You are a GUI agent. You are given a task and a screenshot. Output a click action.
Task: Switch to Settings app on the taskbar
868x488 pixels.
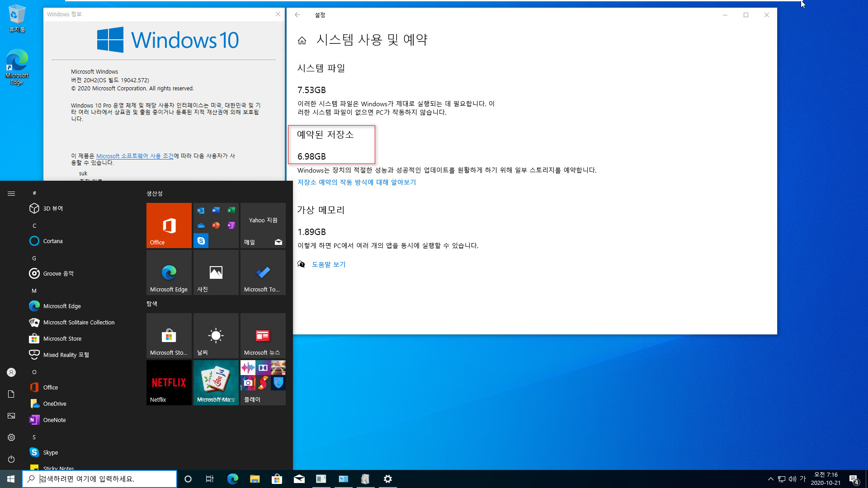[x=387, y=479]
